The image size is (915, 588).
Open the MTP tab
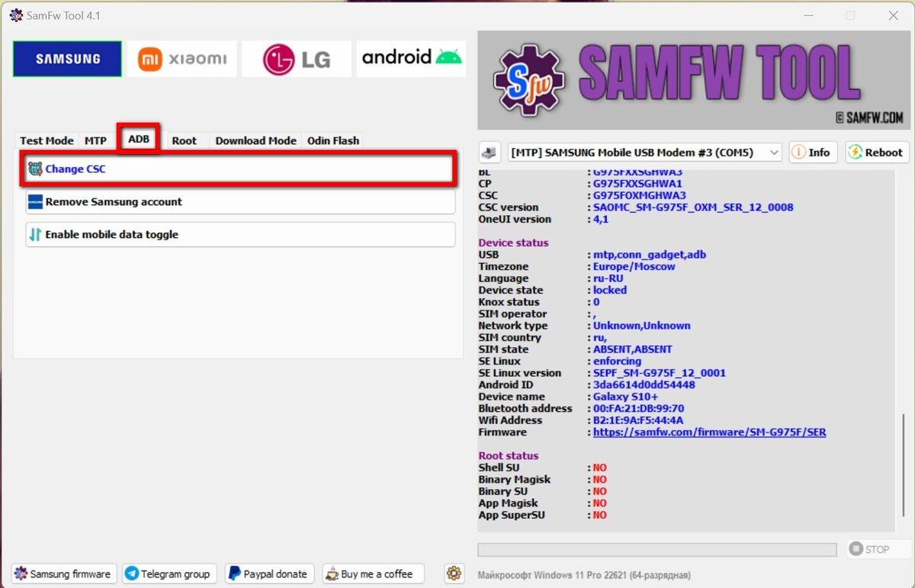95,140
